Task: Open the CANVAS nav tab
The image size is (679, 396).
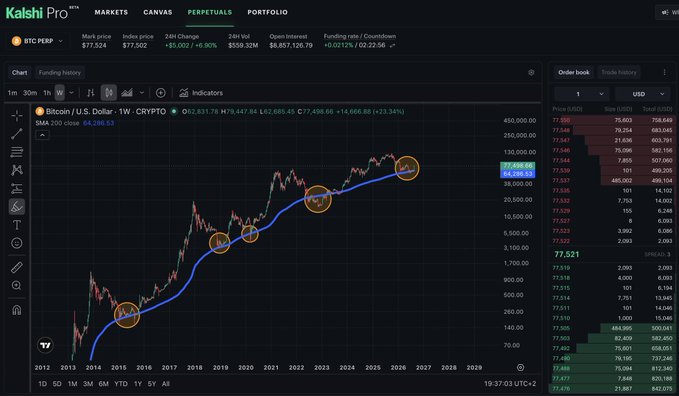Action: (x=158, y=12)
